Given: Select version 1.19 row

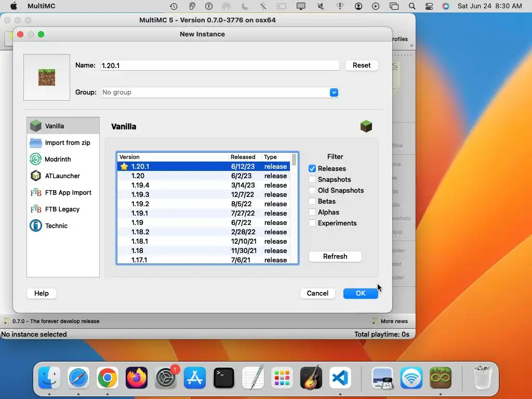Looking at the screenshot, I should (204, 222).
